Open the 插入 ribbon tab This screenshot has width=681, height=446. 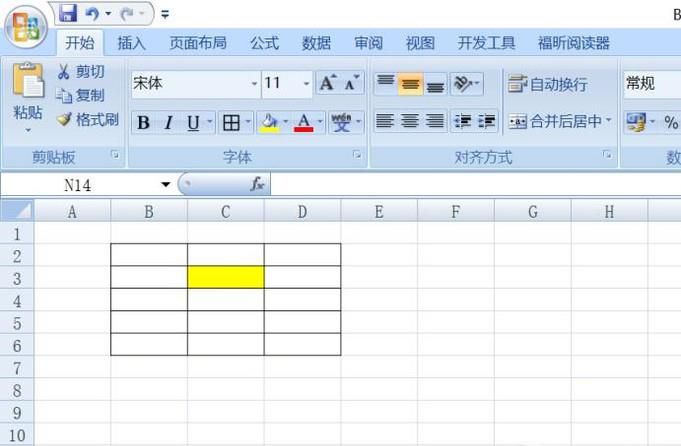click(x=131, y=43)
